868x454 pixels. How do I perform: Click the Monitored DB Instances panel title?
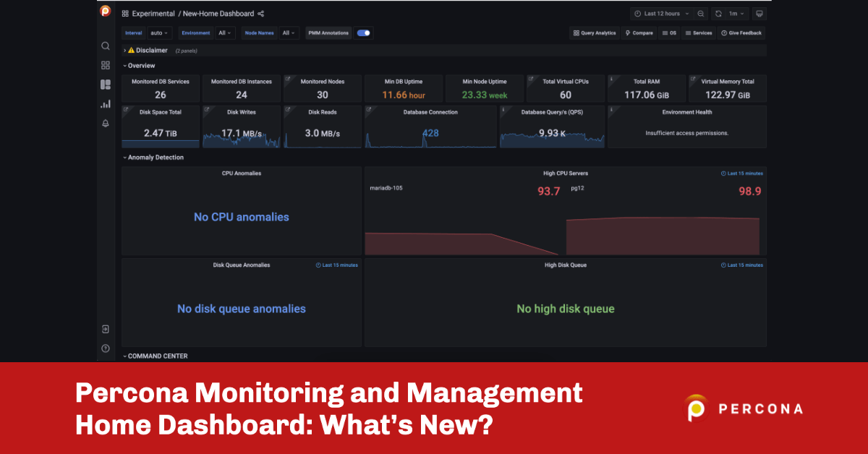[x=242, y=82]
